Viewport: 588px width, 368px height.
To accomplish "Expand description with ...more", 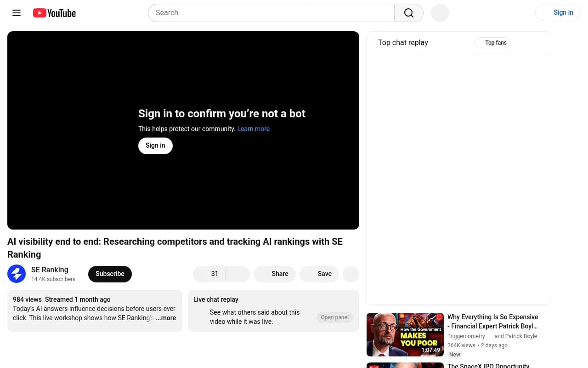I will (x=166, y=318).
